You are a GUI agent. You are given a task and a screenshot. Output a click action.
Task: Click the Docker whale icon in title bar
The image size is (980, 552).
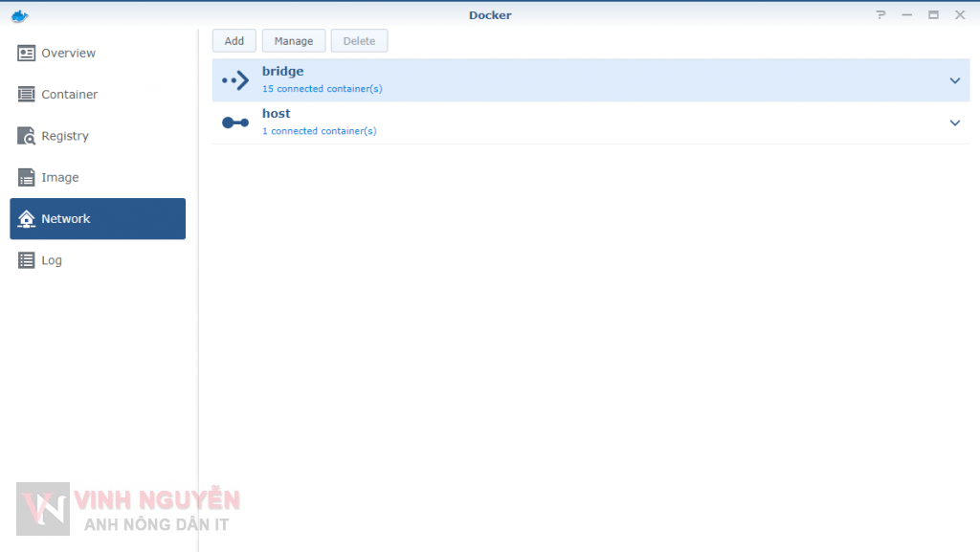(x=19, y=15)
